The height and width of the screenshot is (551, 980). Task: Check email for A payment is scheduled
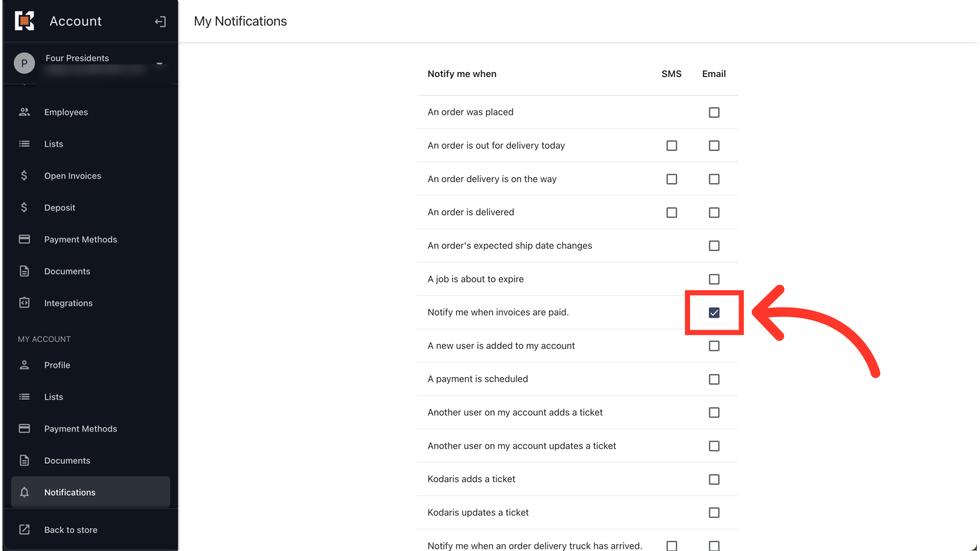[714, 379]
